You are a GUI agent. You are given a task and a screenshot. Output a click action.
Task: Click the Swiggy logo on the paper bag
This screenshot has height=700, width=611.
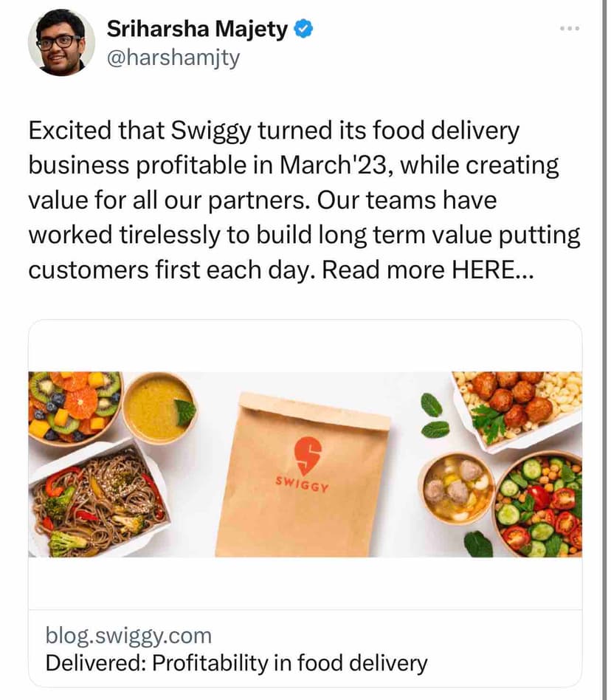(x=303, y=454)
